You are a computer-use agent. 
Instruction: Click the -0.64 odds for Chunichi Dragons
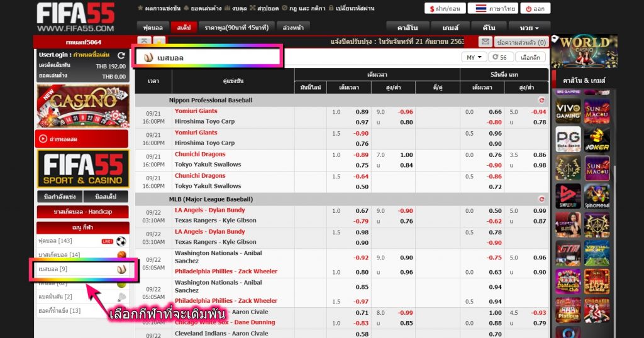click(x=361, y=177)
